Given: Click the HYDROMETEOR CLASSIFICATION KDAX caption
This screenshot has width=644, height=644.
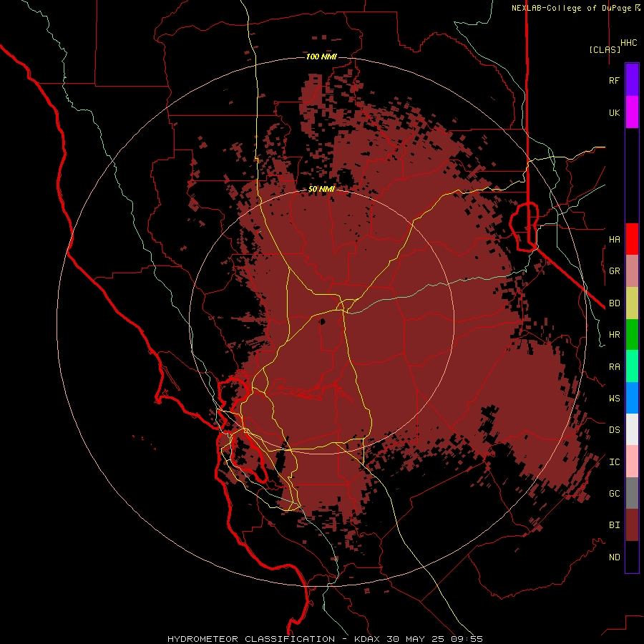Looking at the screenshot, I should (325, 639).
